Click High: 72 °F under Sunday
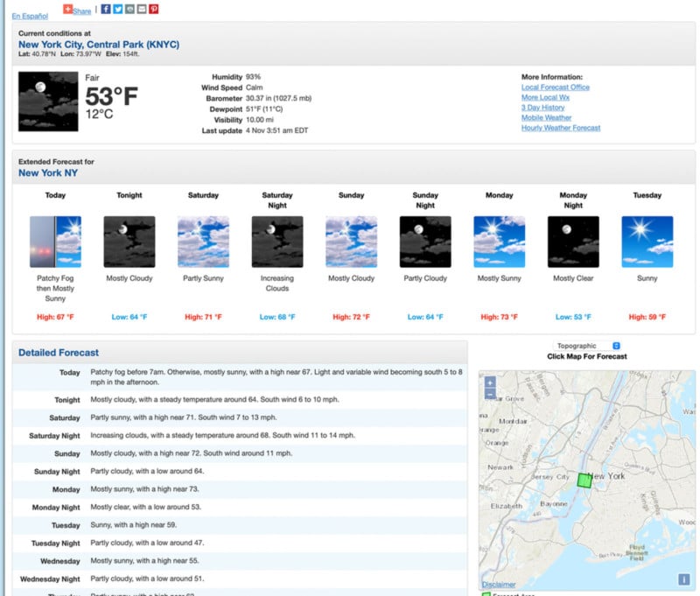The height and width of the screenshot is (596, 700). pyautogui.click(x=352, y=317)
